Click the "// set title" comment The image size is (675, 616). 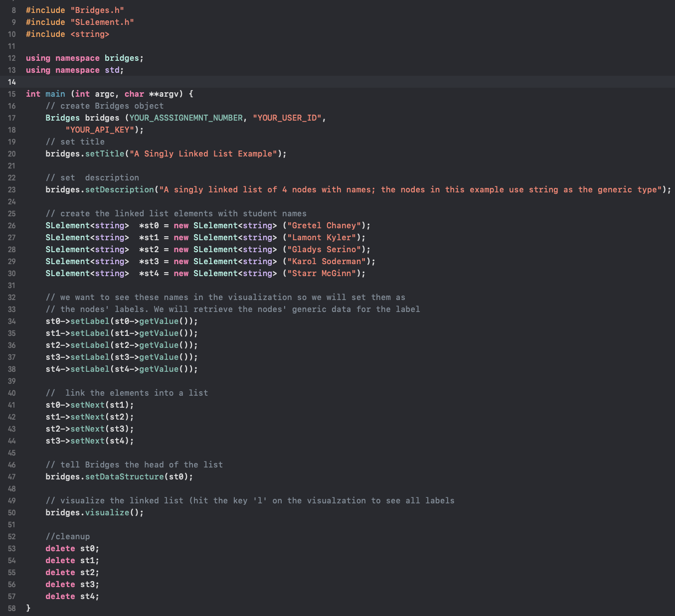75,142
